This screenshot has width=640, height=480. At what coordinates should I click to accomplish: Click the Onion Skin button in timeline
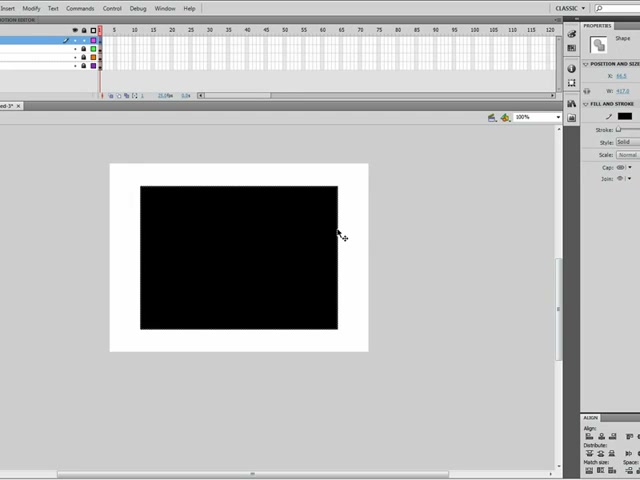[x=111, y=96]
